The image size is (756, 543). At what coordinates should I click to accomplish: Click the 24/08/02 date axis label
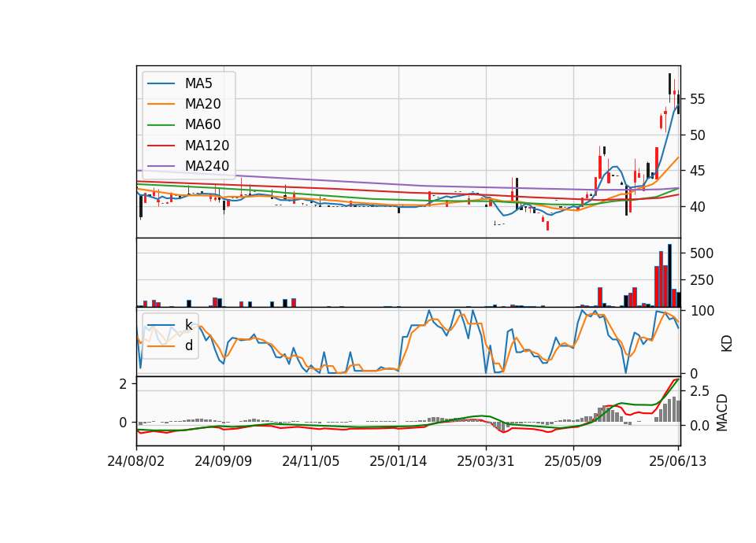point(136,461)
